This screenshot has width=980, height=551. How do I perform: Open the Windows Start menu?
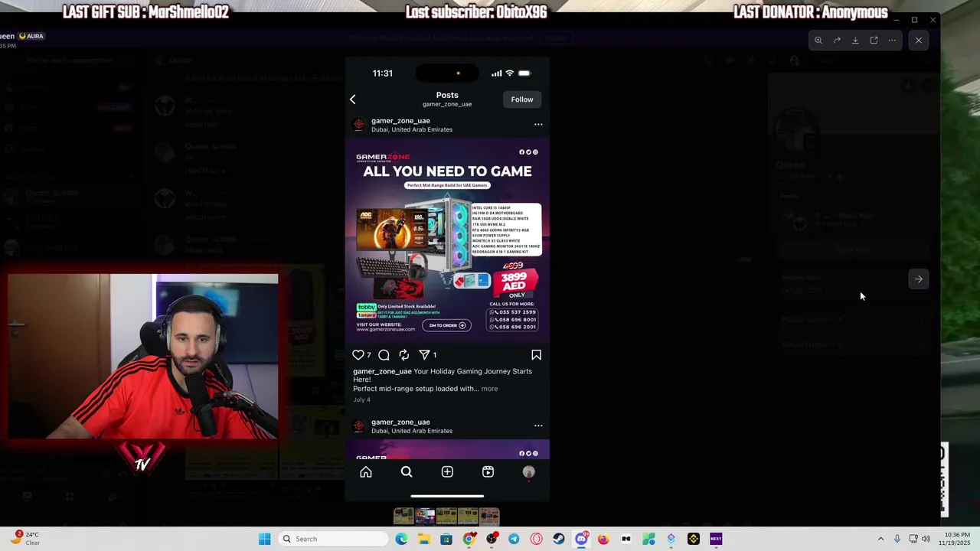point(264,539)
